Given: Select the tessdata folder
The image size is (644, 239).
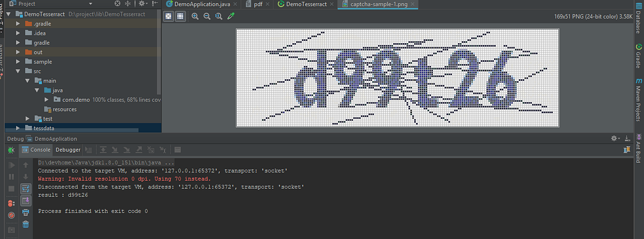Looking at the screenshot, I should pos(40,128).
